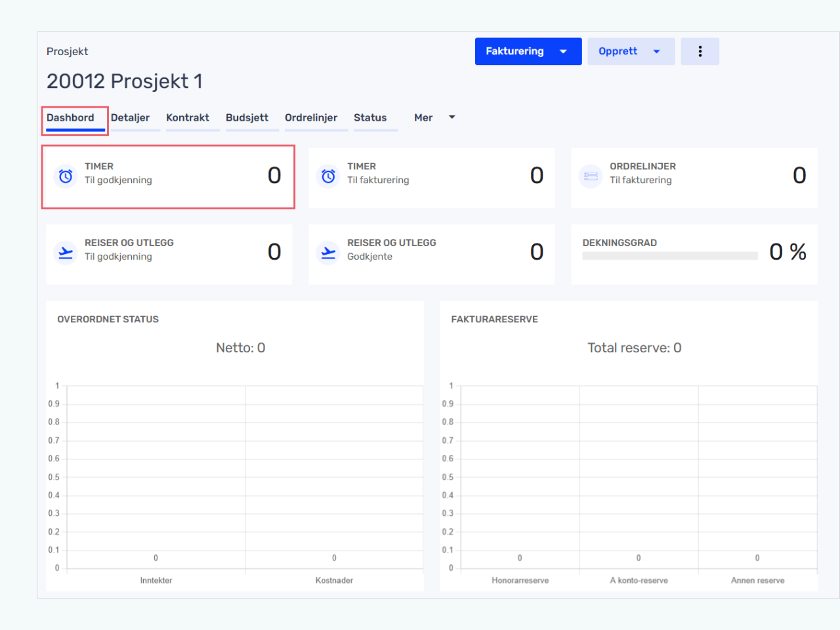Click the 'A konto-reserve' axis label
Image resolution: width=840 pixels, height=630 pixels.
pyautogui.click(x=639, y=581)
